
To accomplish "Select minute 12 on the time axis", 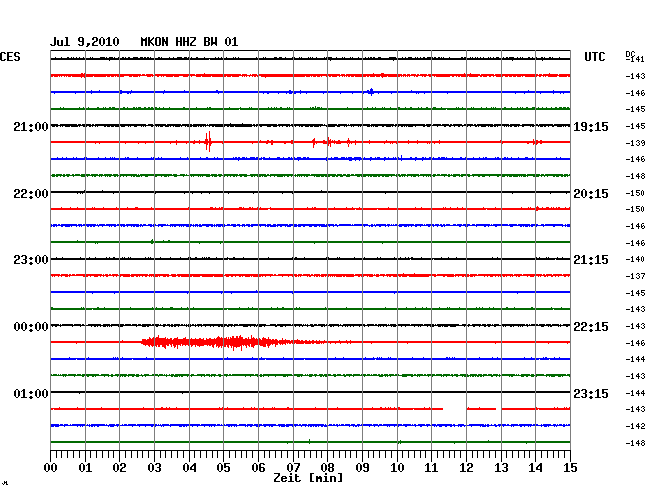I will (466, 468).
